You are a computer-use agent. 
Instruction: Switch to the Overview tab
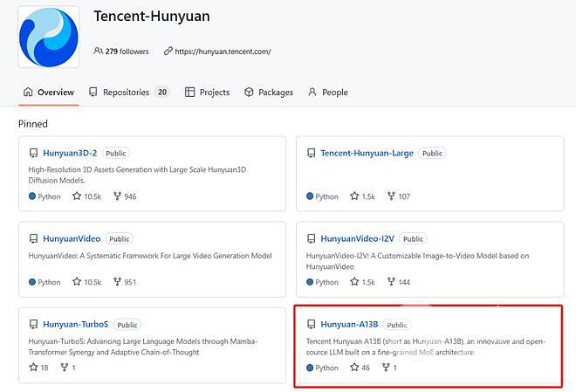(49, 93)
